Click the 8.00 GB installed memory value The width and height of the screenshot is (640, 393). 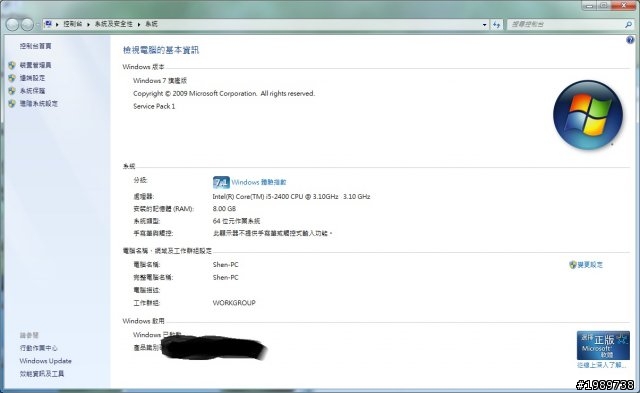click(224, 209)
